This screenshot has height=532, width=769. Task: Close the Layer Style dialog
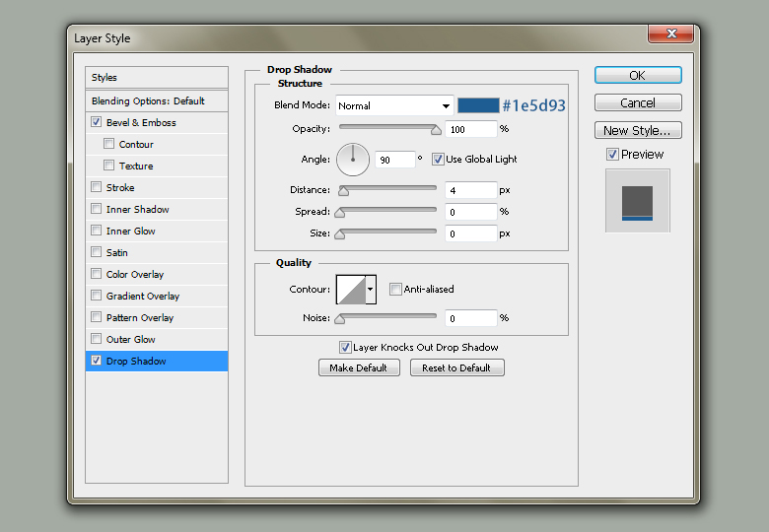pos(669,34)
